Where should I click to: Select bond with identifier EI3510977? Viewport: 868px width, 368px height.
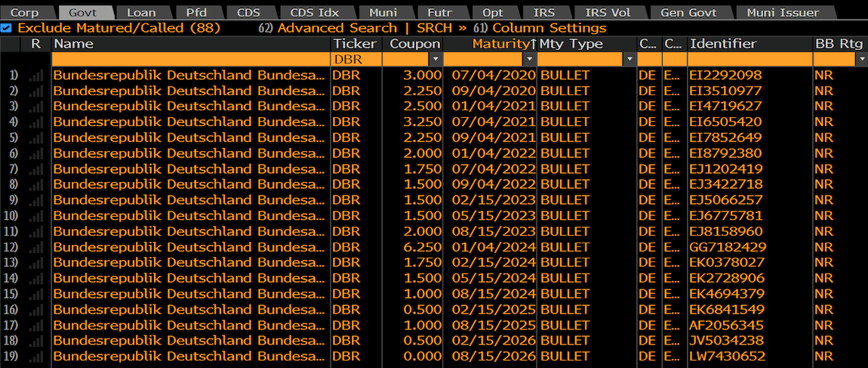(725, 91)
